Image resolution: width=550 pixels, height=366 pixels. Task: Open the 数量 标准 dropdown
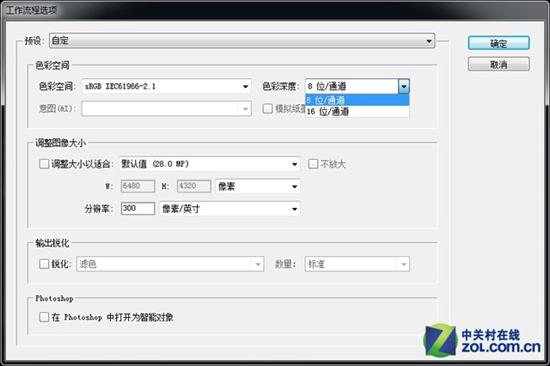(x=357, y=264)
